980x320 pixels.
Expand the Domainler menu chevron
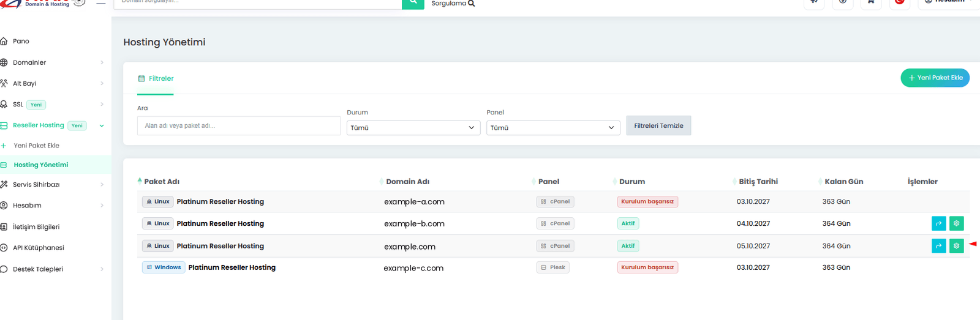pyautogui.click(x=102, y=62)
